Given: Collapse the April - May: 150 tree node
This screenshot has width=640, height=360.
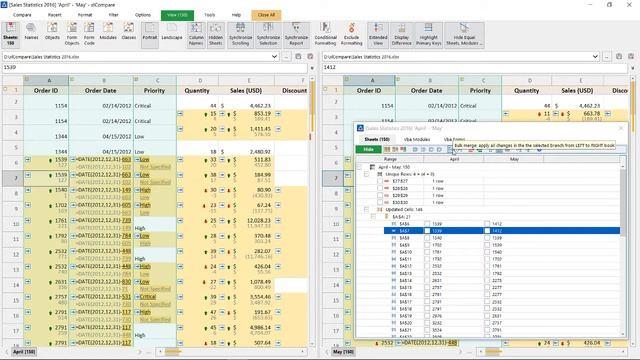Looking at the screenshot, I should tap(359, 167).
